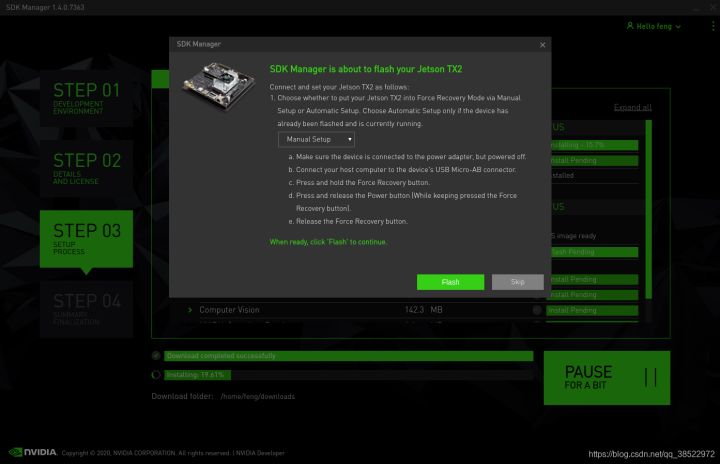The height and width of the screenshot is (464, 720).
Task: Click the Pause For A Bit button
Action: click(607, 378)
